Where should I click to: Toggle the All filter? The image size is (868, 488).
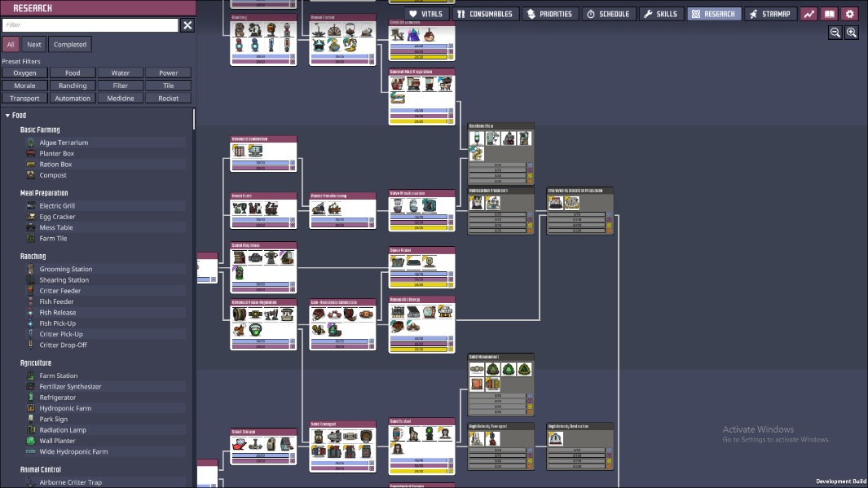[x=11, y=44]
